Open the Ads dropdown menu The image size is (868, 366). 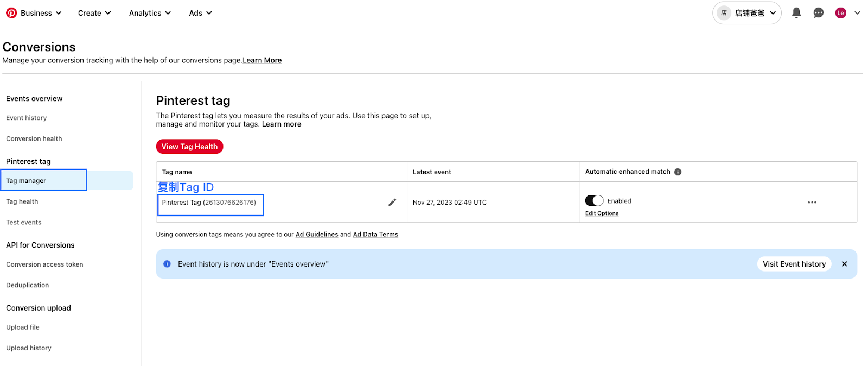(200, 13)
